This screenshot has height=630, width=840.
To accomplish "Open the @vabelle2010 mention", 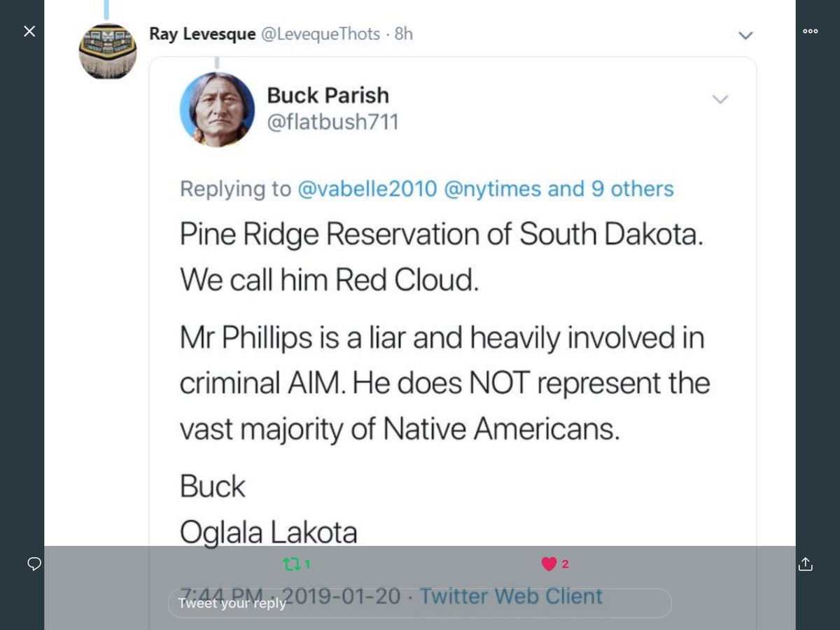I will 367,189.
